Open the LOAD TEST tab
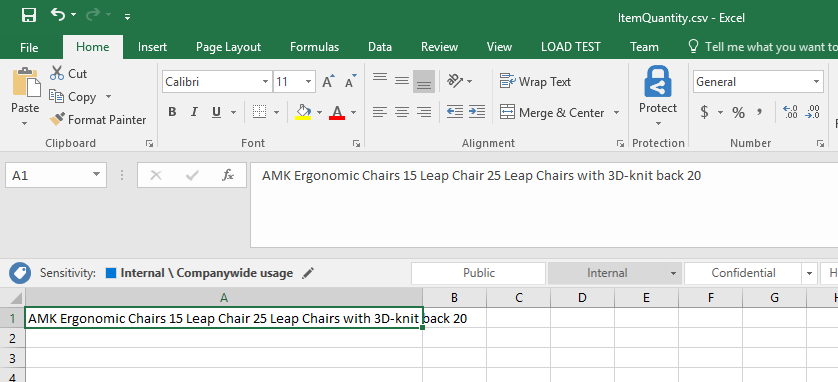 pyautogui.click(x=570, y=47)
